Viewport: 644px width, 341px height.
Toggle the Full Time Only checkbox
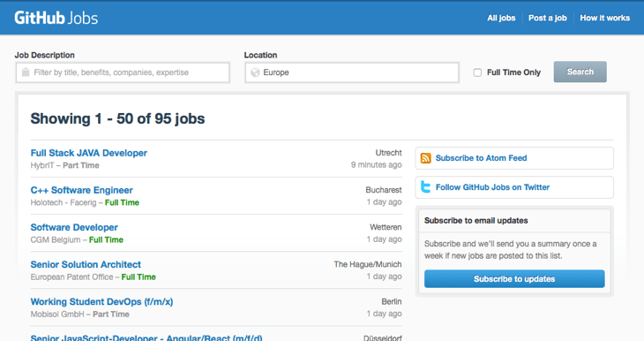point(477,72)
